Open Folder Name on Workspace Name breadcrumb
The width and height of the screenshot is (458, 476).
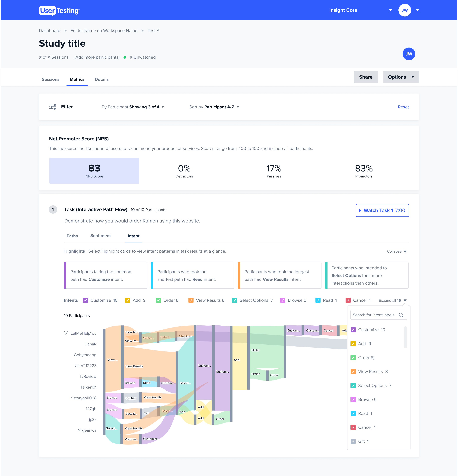pos(104,31)
